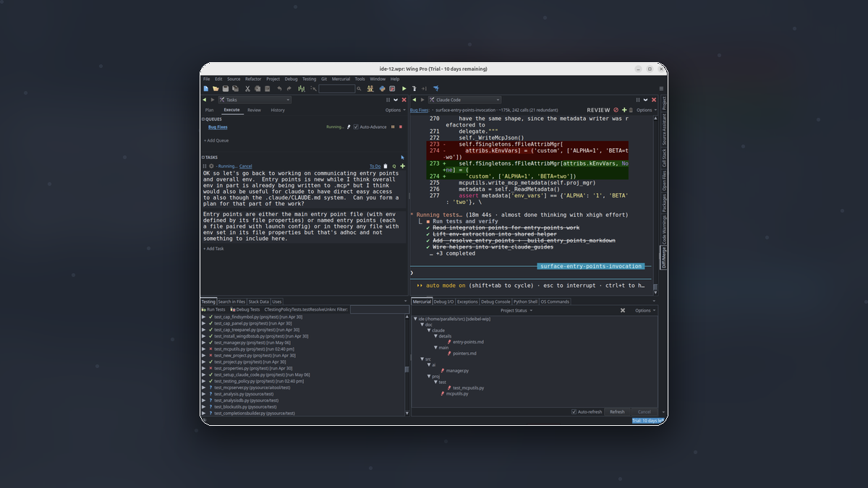
Task: Switch to the Review tab
Action: [254, 110]
